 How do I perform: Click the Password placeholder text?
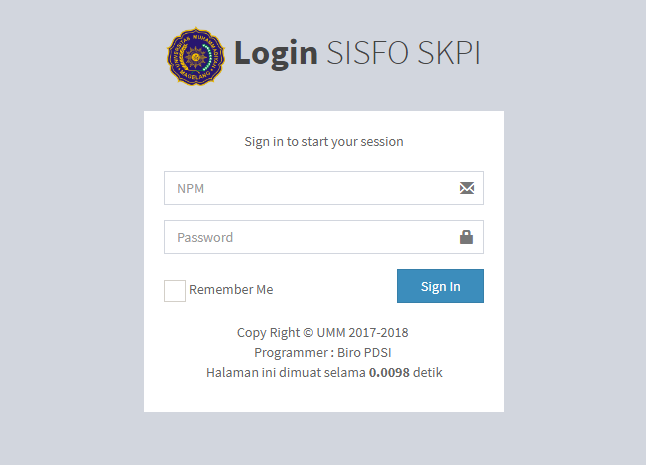click(205, 237)
